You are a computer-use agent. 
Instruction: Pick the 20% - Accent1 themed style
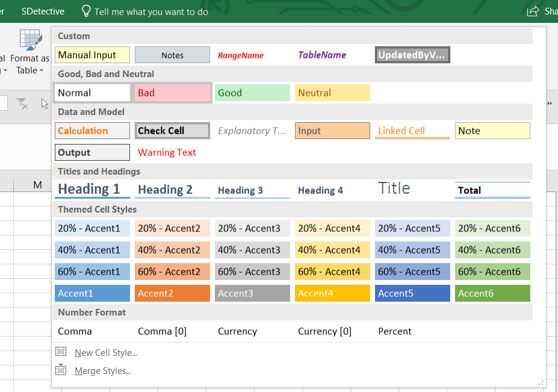[x=93, y=228]
